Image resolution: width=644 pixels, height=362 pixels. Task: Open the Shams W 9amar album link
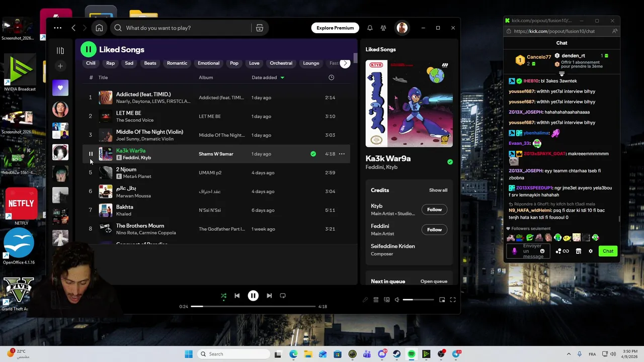point(216,154)
